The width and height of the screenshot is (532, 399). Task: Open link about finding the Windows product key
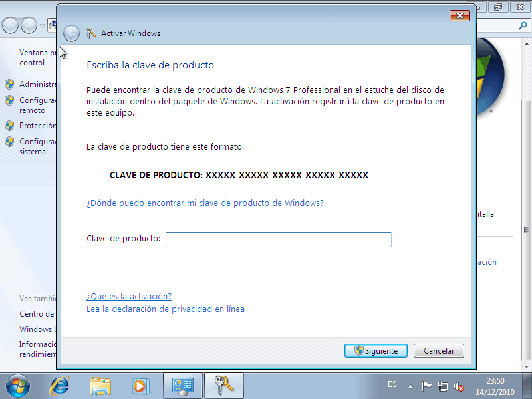(x=205, y=203)
